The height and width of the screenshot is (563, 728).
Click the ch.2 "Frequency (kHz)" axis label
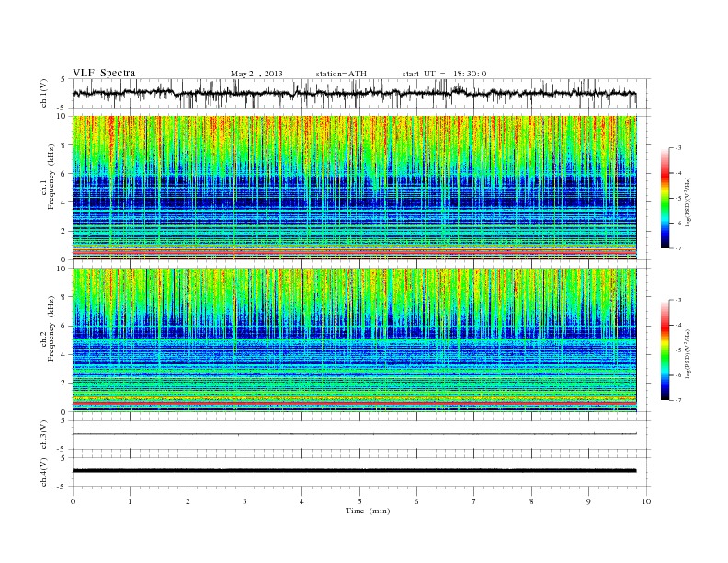51,328
